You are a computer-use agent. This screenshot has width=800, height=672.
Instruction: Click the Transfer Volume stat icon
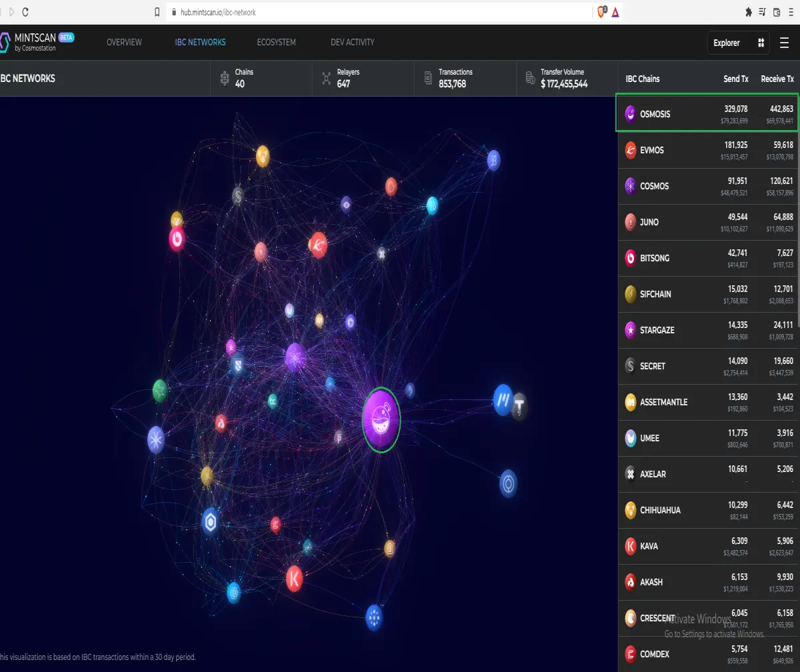[x=530, y=78]
